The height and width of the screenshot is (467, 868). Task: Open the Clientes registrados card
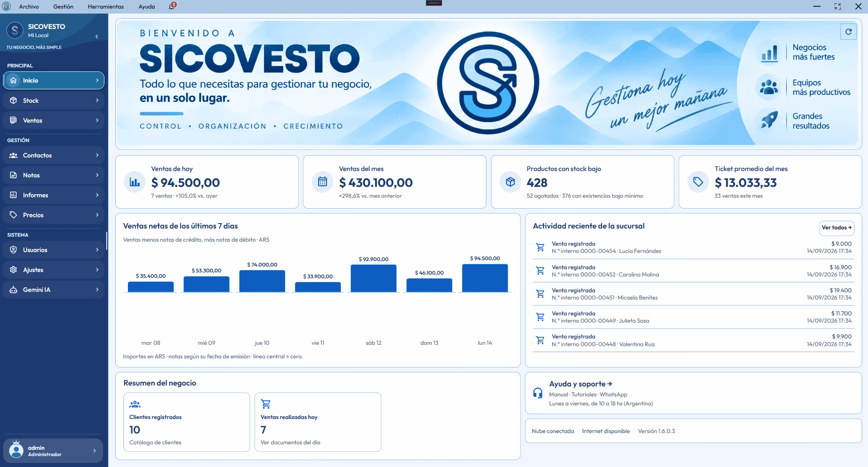pos(187,422)
